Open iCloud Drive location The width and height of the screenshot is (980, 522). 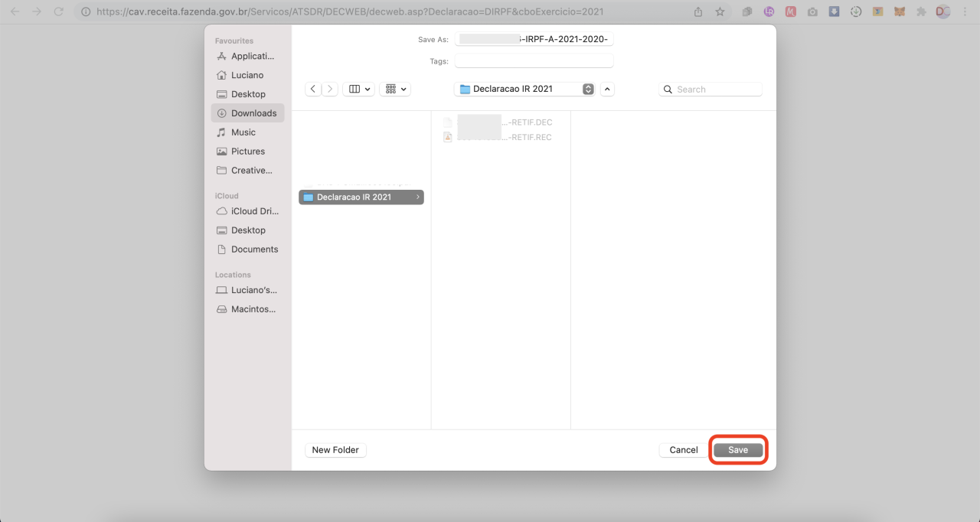(x=247, y=211)
